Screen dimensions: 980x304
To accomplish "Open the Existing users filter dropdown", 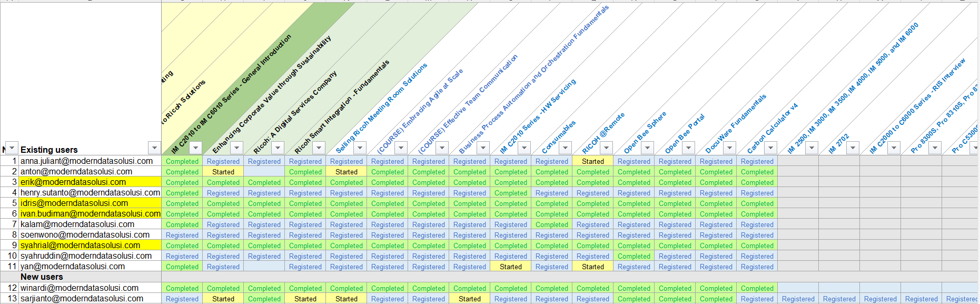I will [x=154, y=148].
